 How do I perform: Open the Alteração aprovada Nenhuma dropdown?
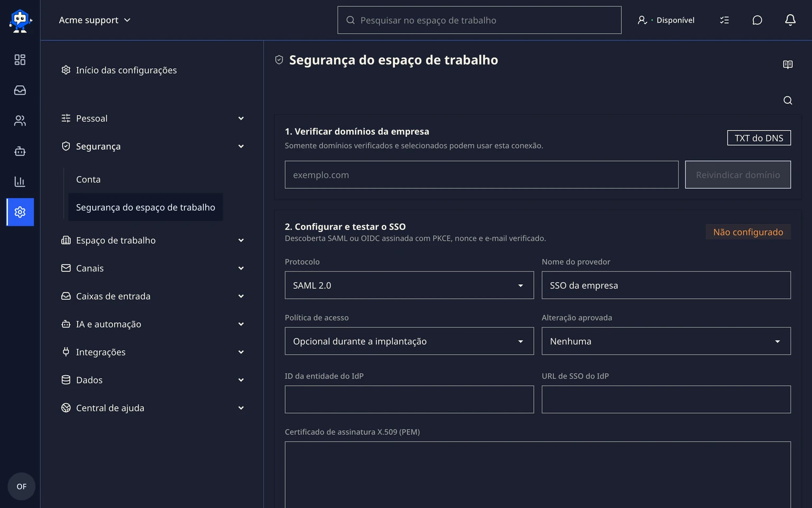tap(666, 341)
